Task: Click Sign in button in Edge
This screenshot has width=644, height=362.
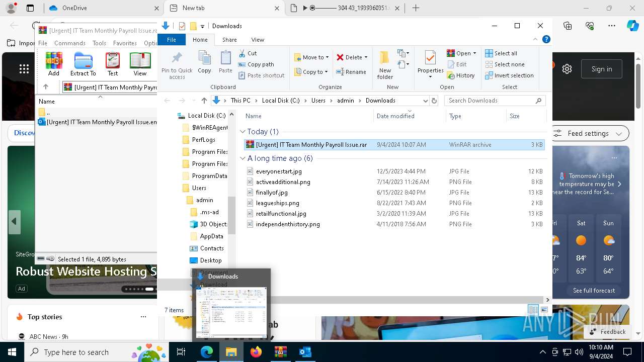Action: [x=602, y=69]
